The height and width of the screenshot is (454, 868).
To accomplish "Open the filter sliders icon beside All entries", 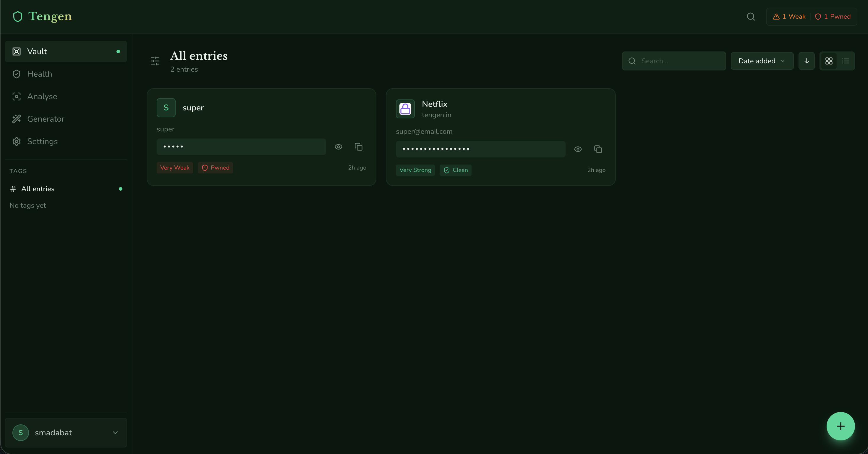I will [155, 61].
